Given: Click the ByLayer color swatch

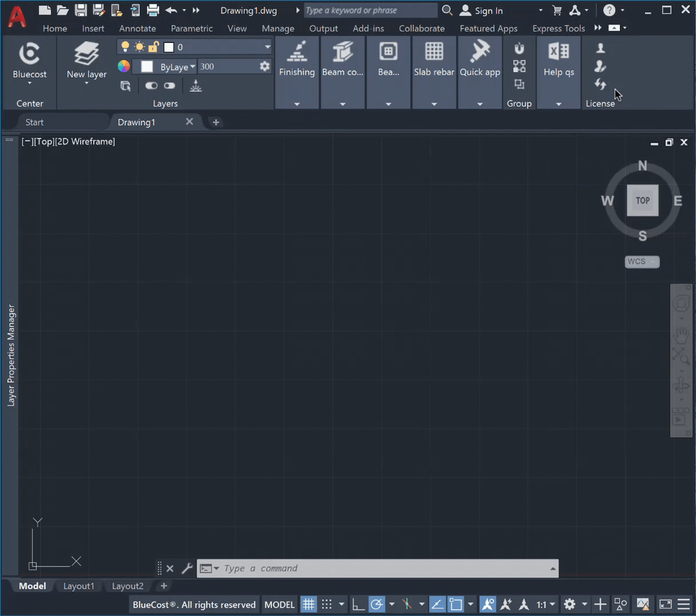Looking at the screenshot, I should pyautogui.click(x=147, y=67).
